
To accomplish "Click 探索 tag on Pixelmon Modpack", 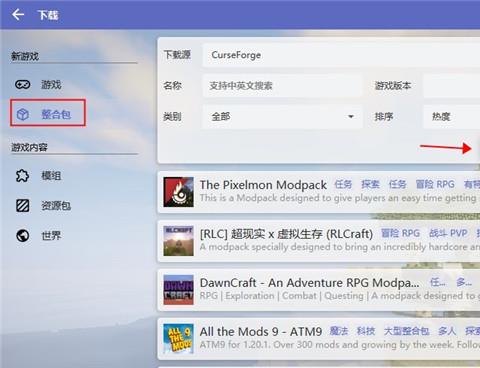I will [x=370, y=184].
